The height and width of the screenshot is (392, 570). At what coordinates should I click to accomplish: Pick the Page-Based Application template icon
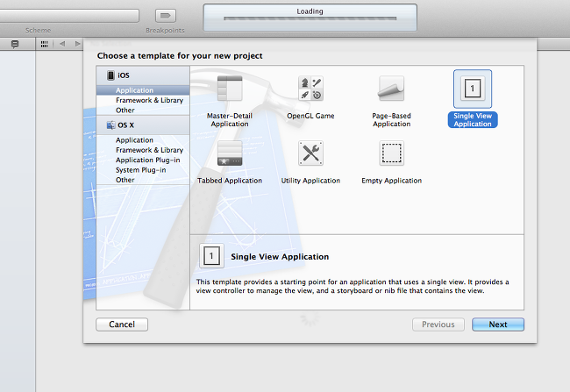pos(391,89)
